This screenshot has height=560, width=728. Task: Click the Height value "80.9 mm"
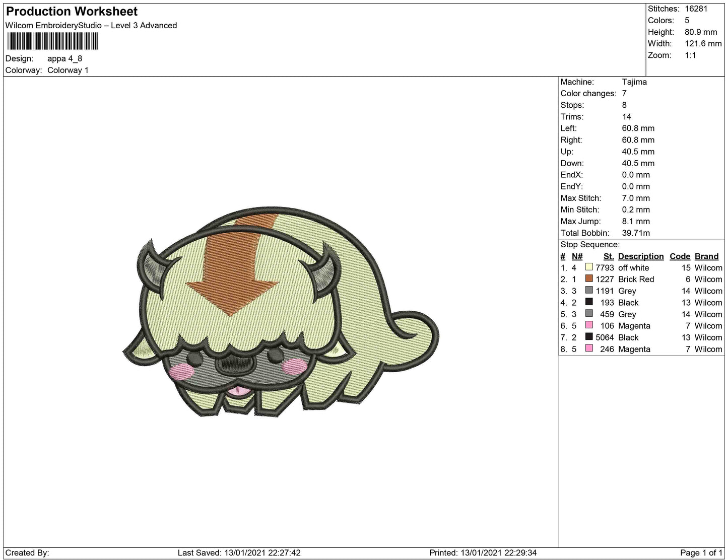click(700, 32)
